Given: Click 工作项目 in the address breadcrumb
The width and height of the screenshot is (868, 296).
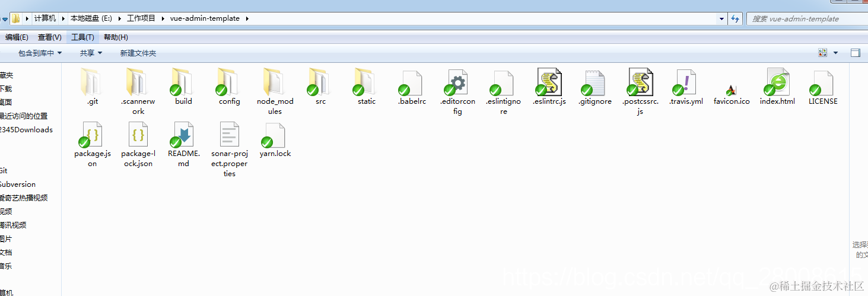Looking at the screenshot, I should (141, 18).
